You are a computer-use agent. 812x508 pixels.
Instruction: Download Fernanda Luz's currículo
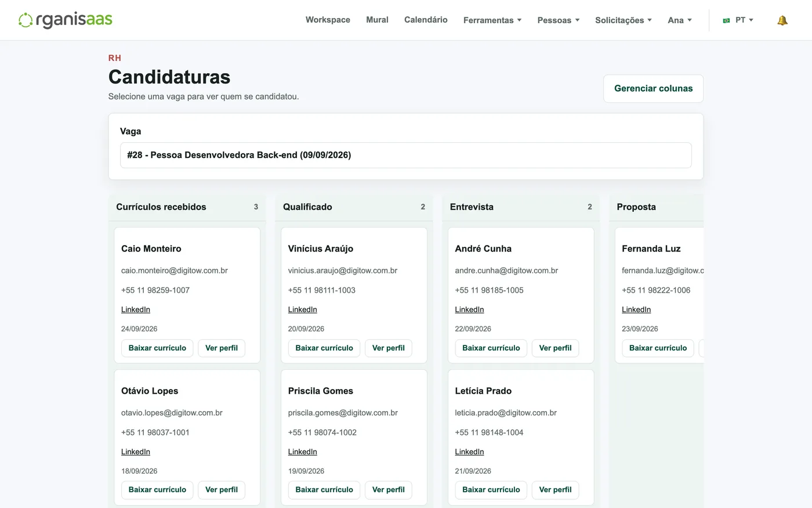[x=658, y=348]
